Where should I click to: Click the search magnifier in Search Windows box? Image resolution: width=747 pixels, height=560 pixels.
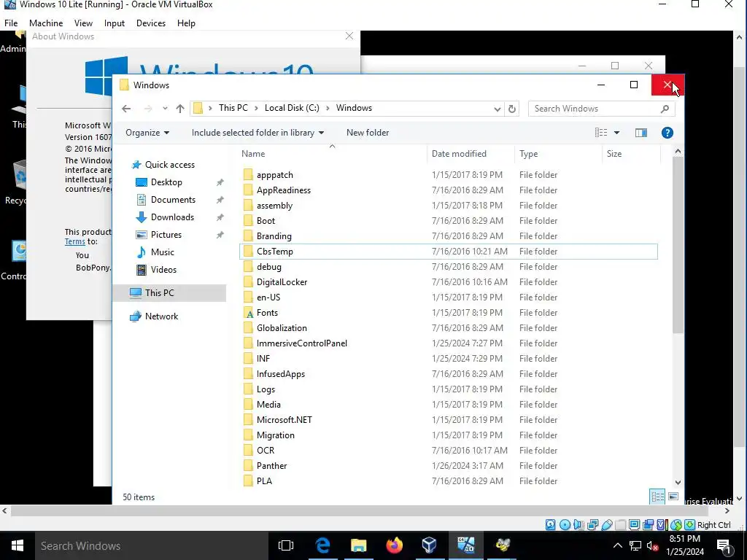(665, 109)
